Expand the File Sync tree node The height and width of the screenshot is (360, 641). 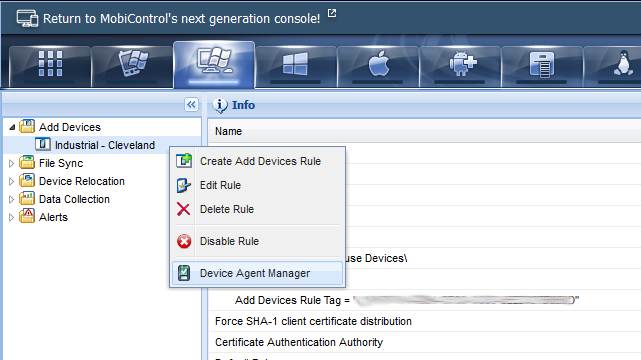[11, 163]
